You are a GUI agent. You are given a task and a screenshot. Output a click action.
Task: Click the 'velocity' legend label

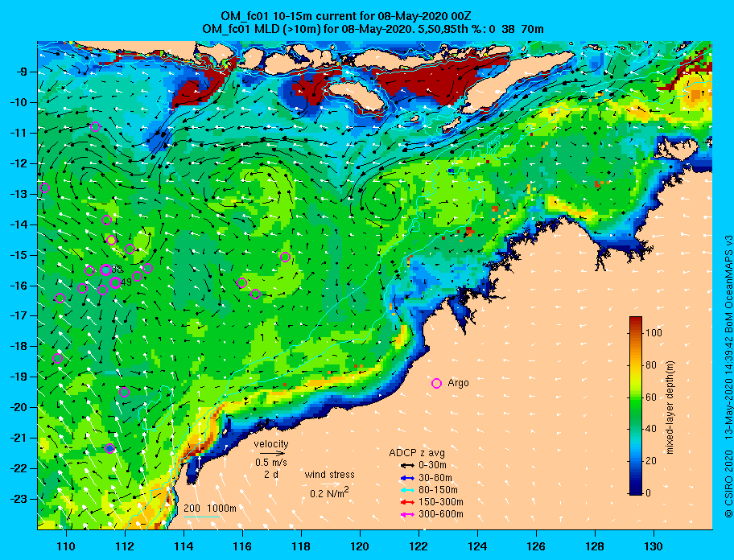pos(271,443)
